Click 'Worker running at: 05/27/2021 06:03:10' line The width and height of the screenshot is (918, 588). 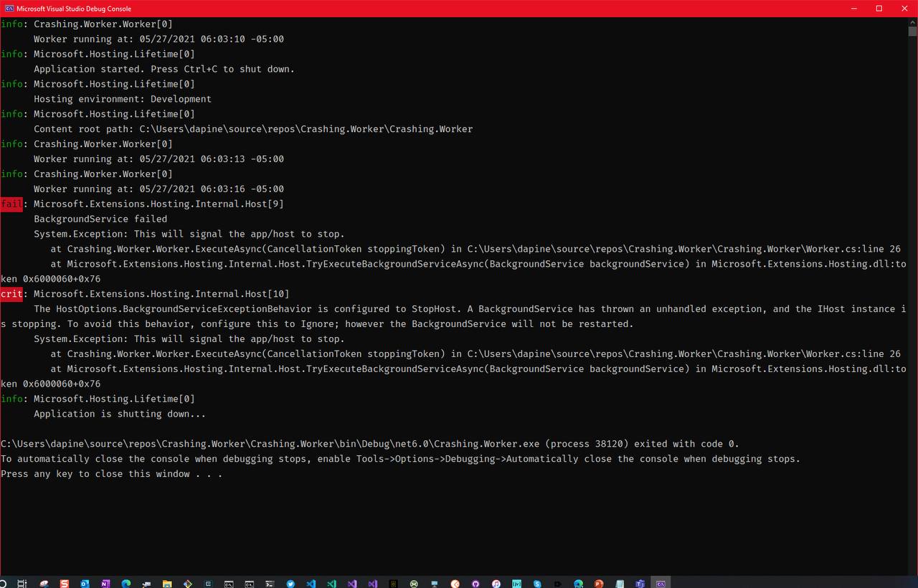158,39
